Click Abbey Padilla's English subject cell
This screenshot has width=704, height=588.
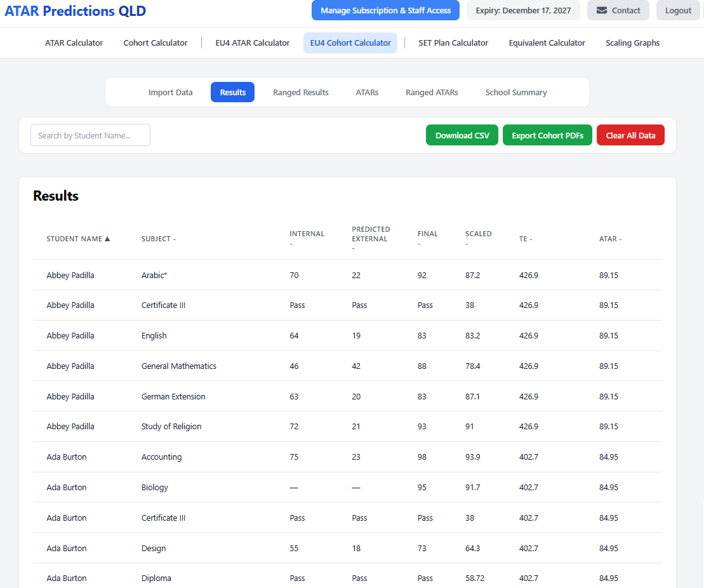(154, 335)
